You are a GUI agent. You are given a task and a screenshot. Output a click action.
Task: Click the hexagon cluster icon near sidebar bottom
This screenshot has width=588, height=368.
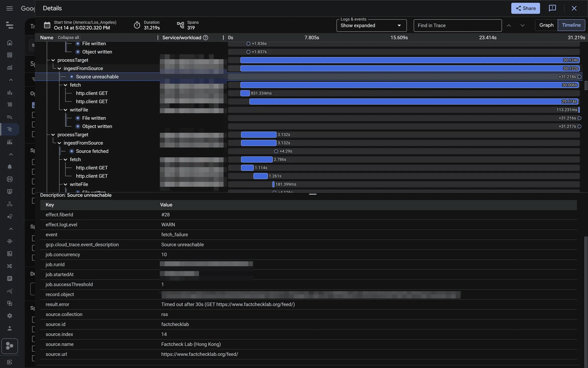coord(10,346)
